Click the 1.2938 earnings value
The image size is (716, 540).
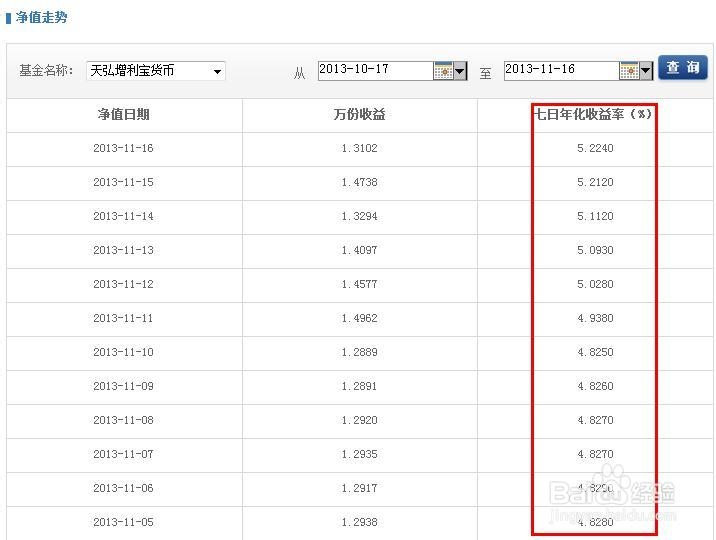[359, 522]
